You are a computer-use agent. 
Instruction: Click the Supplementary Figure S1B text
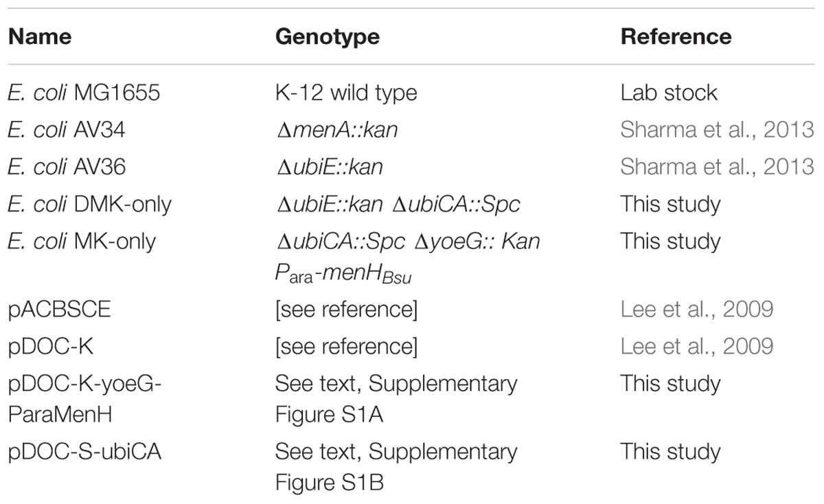pyautogui.click(x=396, y=466)
